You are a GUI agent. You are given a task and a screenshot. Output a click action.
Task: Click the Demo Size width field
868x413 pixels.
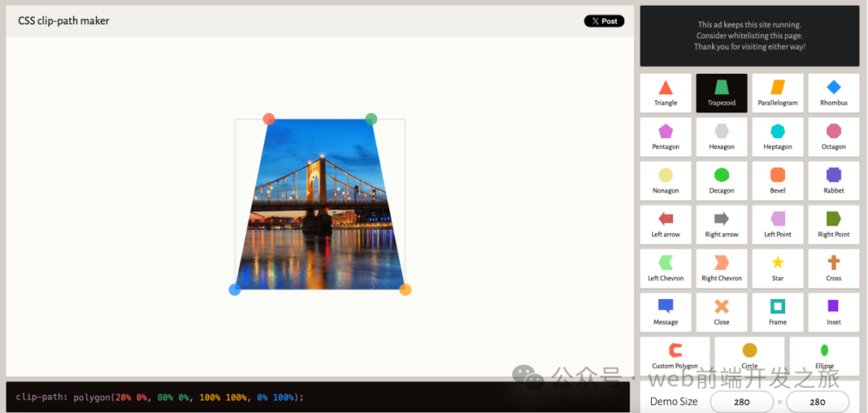click(741, 402)
